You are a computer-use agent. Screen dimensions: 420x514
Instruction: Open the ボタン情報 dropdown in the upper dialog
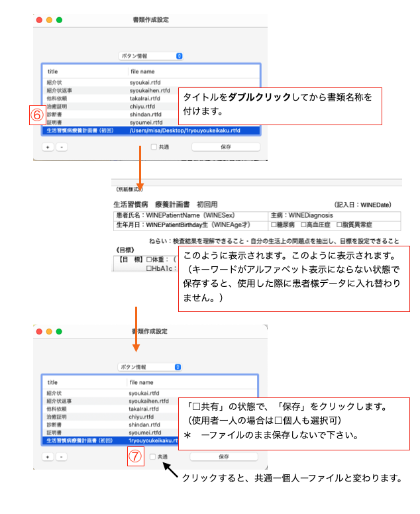point(150,56)
